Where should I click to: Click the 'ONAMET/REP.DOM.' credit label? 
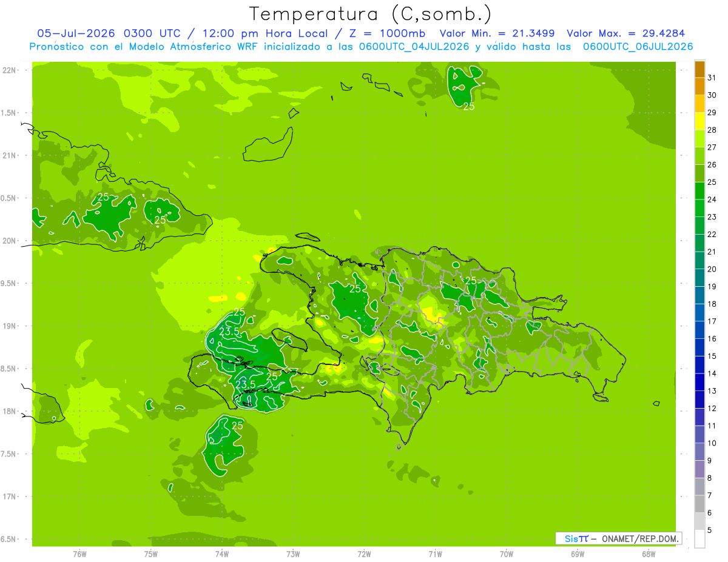pos(641,538)
